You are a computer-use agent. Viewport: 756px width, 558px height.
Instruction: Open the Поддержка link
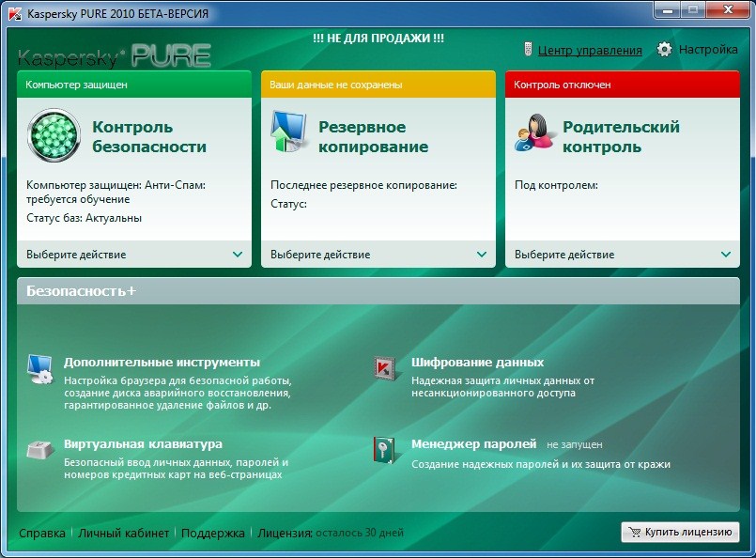(x=212, y=534)
